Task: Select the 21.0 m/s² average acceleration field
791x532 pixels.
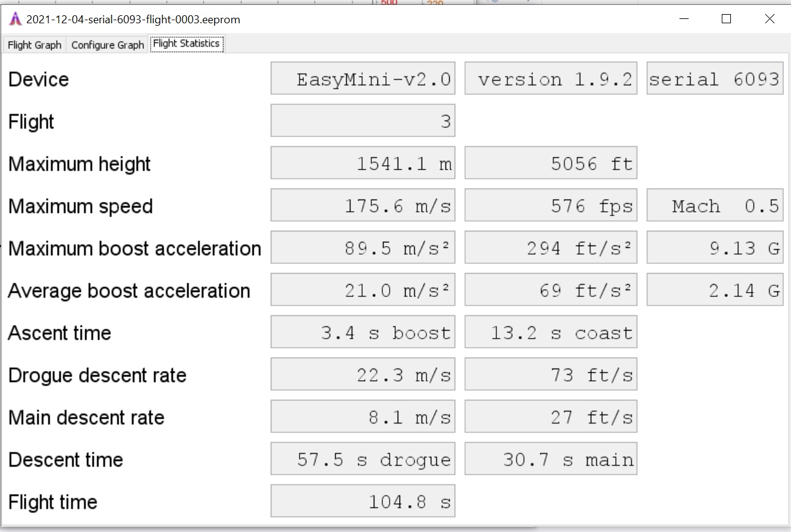Action: click(x=363, y=290)
